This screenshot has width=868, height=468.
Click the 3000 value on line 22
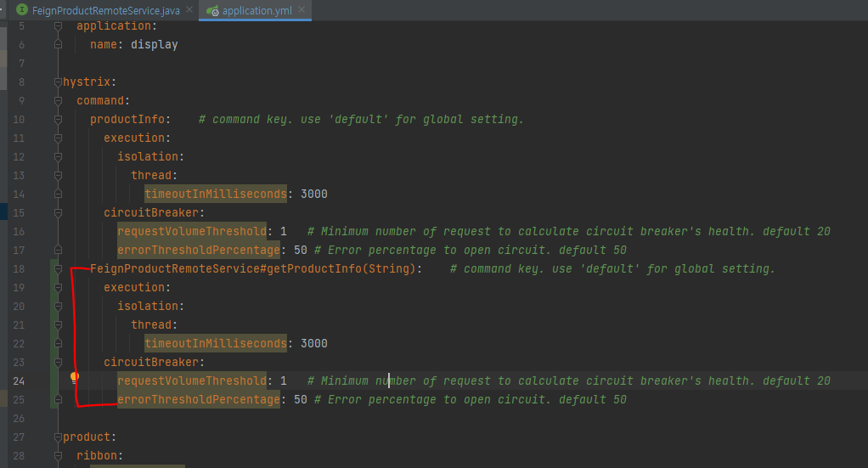coord(314,344)
